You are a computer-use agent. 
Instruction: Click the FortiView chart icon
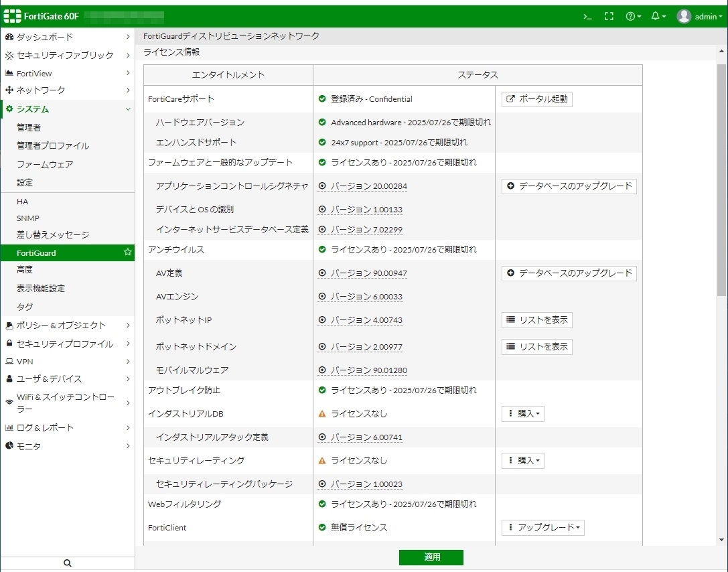(x=9, y=73)
